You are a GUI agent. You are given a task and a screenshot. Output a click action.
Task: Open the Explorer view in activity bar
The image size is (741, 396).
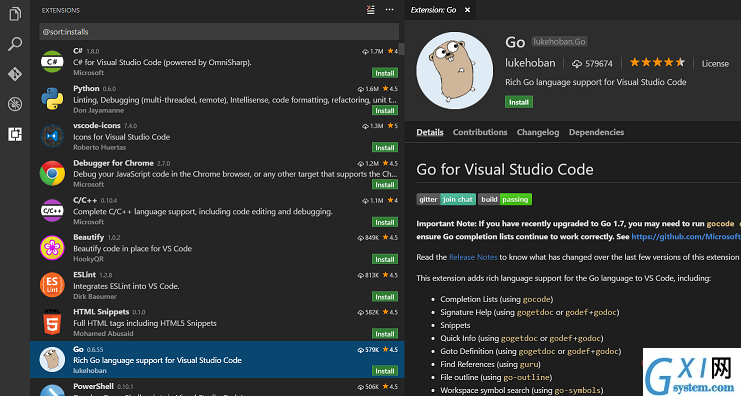(x=15, y=14)
